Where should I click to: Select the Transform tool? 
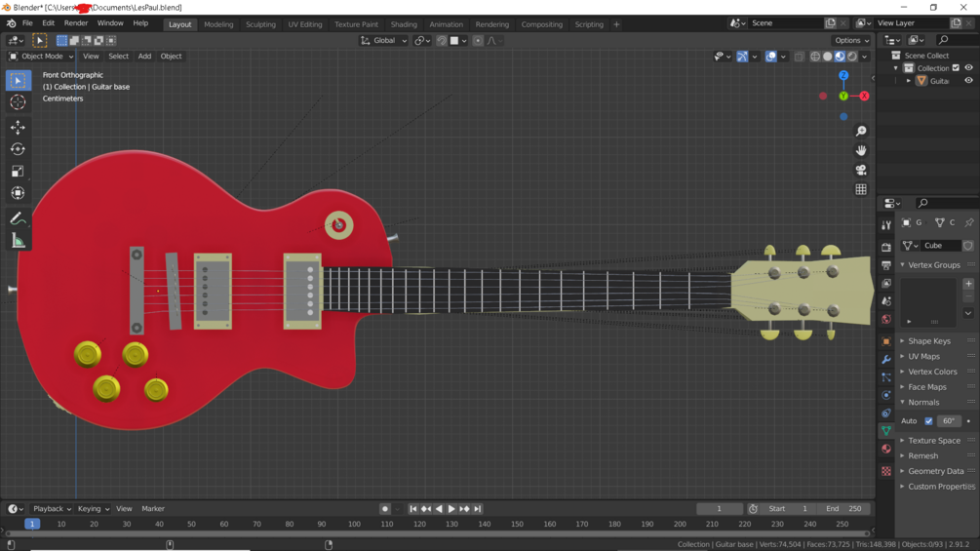tap(19, 193)
